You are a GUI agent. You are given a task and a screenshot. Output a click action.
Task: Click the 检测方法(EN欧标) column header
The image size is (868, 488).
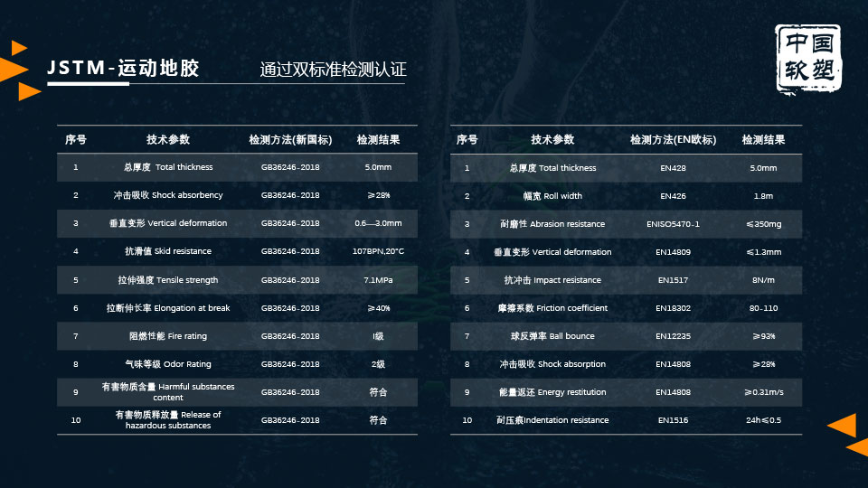coord(673,140)
